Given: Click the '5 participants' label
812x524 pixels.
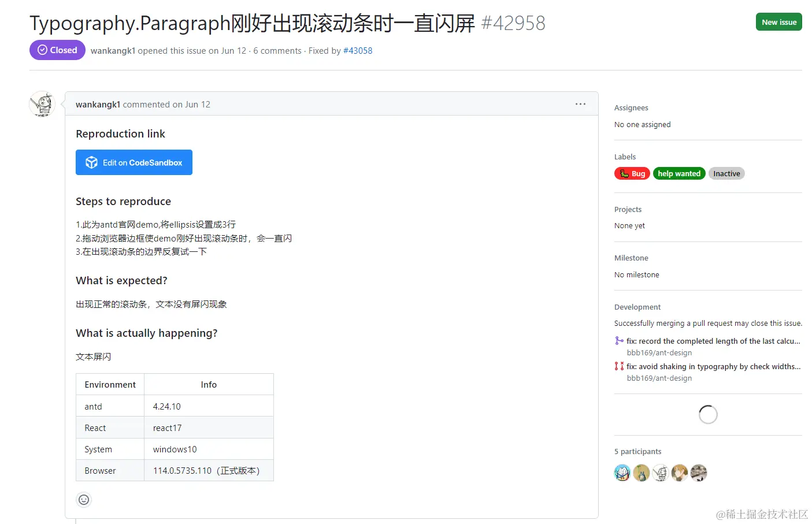Looking at the screenshot, I should point(637,452).
